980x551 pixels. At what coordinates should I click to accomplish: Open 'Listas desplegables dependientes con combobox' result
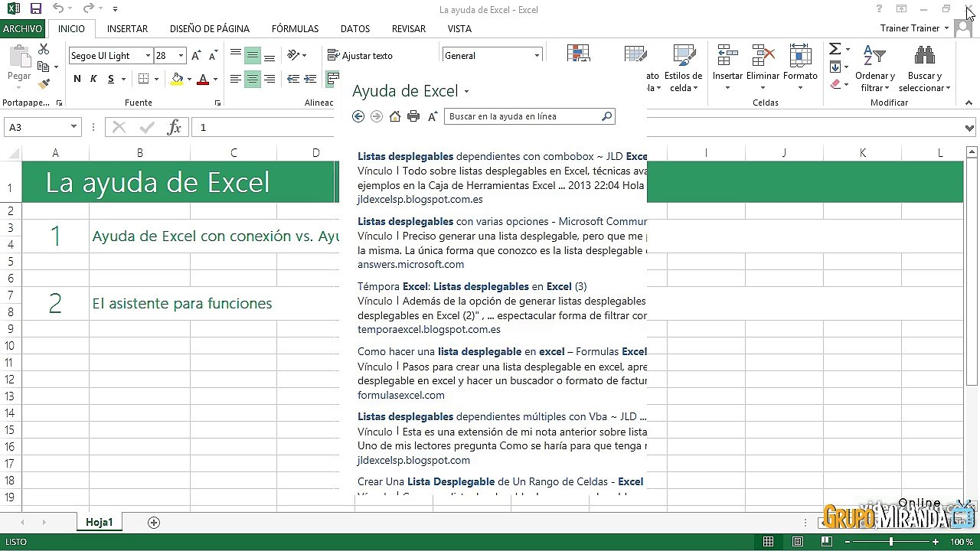pos(502,156)
